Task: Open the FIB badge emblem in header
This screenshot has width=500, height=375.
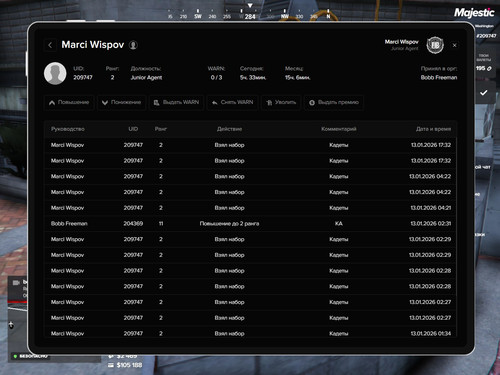Action: click(435, 45)
